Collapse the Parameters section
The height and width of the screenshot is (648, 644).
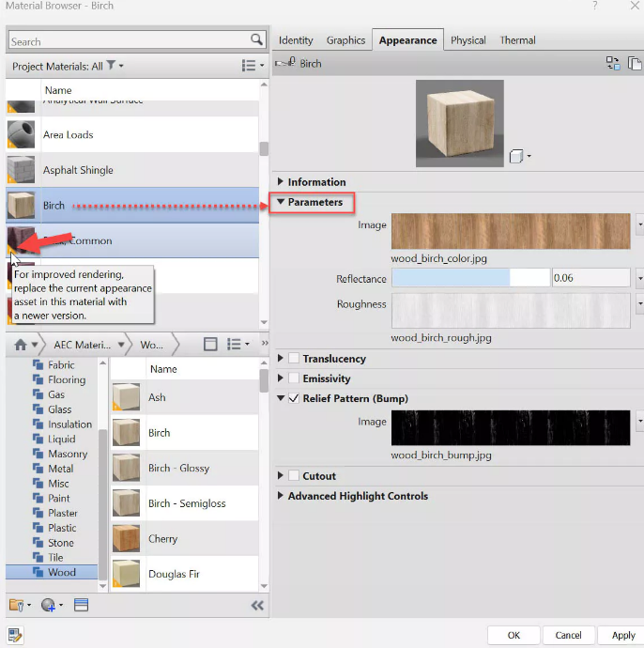281,202
